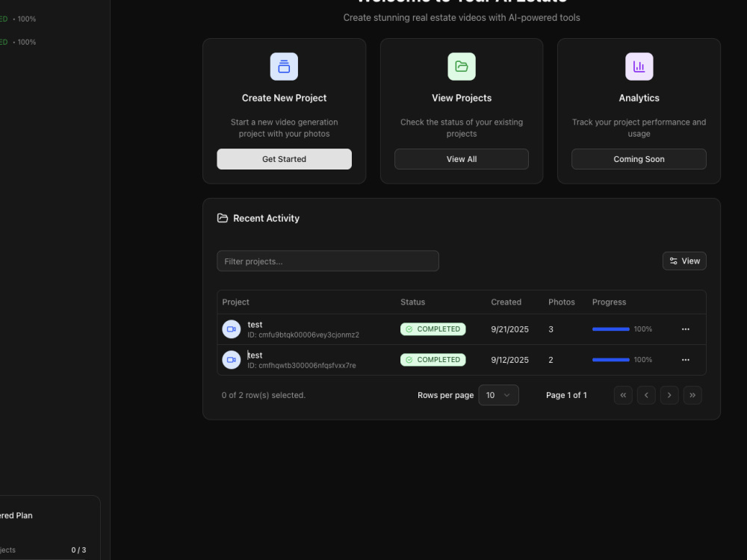Click the View Projects card heading

pos(461,98)
